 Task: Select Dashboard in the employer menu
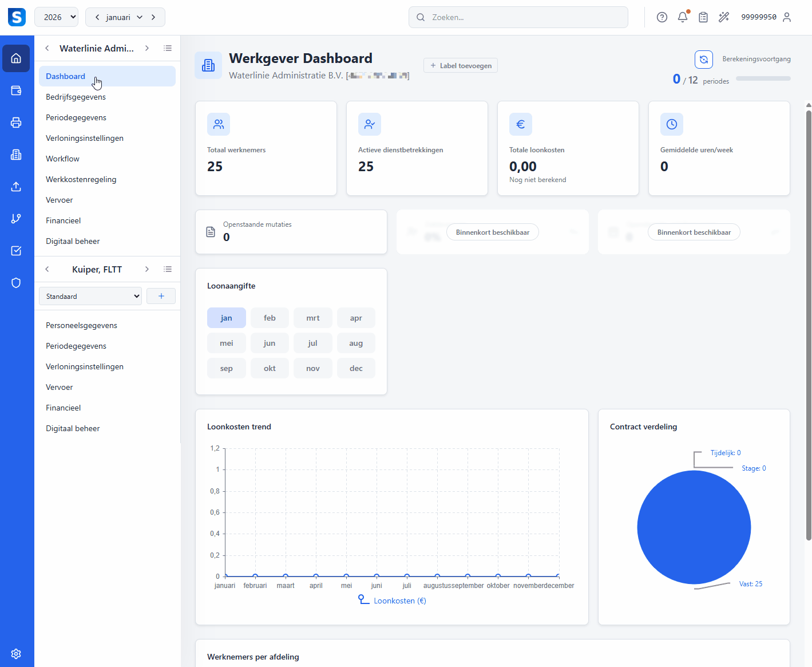pyautogui.click(x=107, y=76)
